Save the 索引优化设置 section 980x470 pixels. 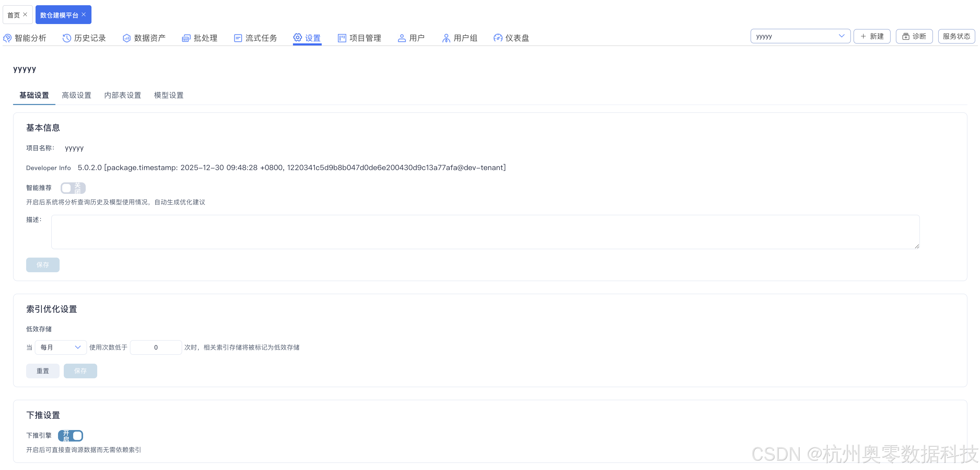pos(80,371)
